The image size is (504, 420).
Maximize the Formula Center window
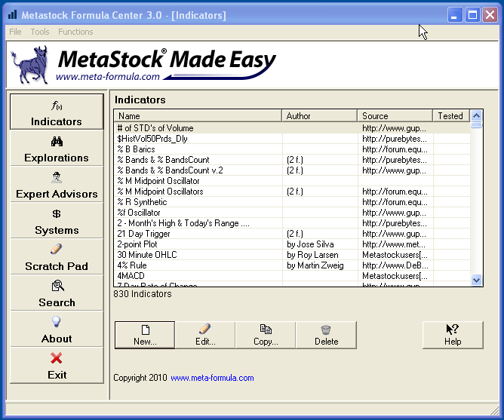coord(472,15)
